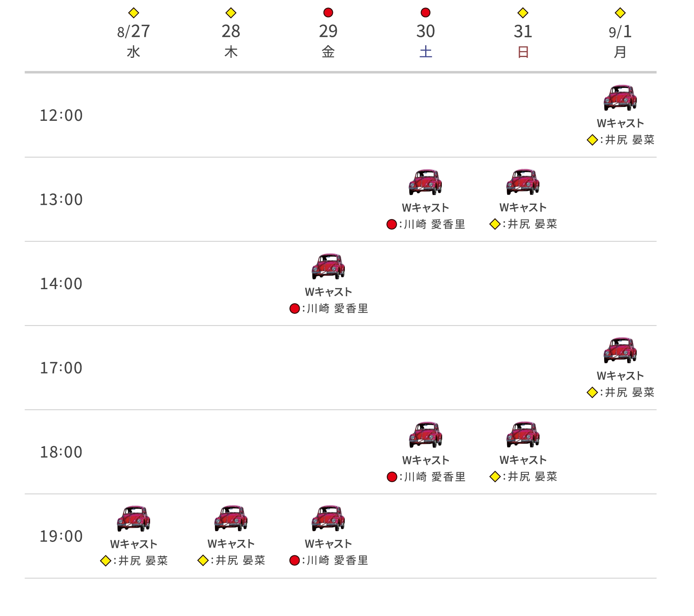This screenshot has height=616, width=694.
Task: Click the yellow diamond above 8/27
Action: (x=133, y=13)
